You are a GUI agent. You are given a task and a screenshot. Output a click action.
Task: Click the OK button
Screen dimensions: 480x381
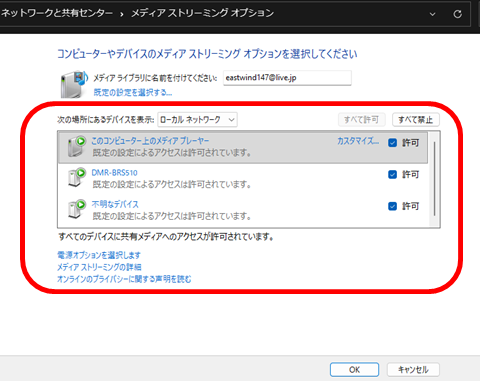(x=354, y=369)
